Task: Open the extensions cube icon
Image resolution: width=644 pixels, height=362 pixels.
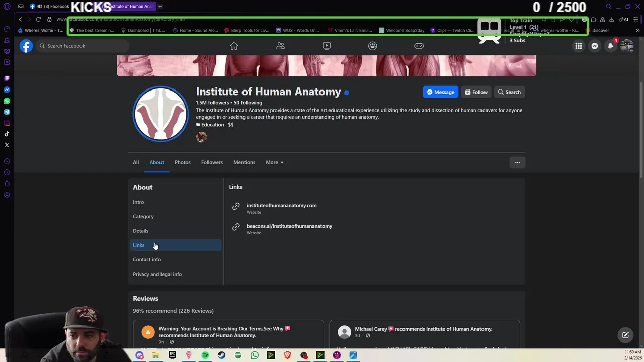Action: tap(593, 19)
